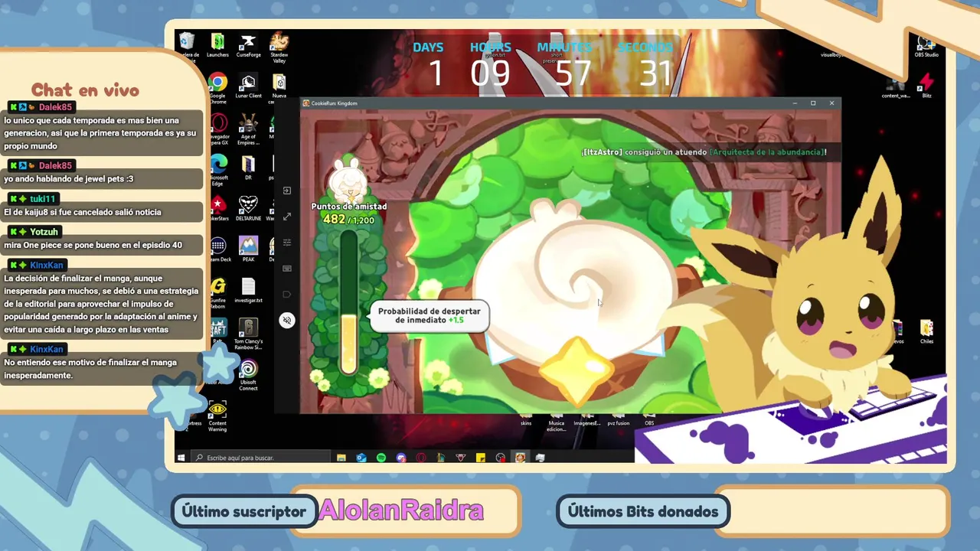Open the investigar.txt file on desktop
This screenshot has width=980, height=551.
pos(248,290)
